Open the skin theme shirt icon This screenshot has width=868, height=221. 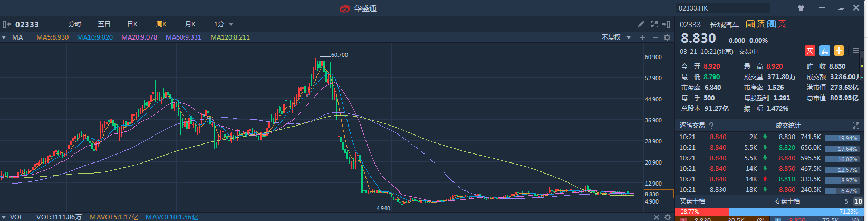[x=801, y=8]
